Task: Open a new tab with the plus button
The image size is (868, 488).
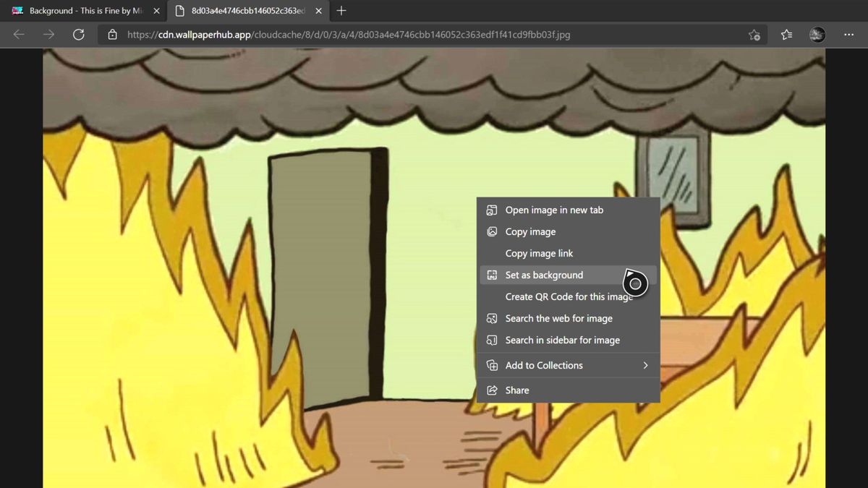Action: tap(341, 11)
